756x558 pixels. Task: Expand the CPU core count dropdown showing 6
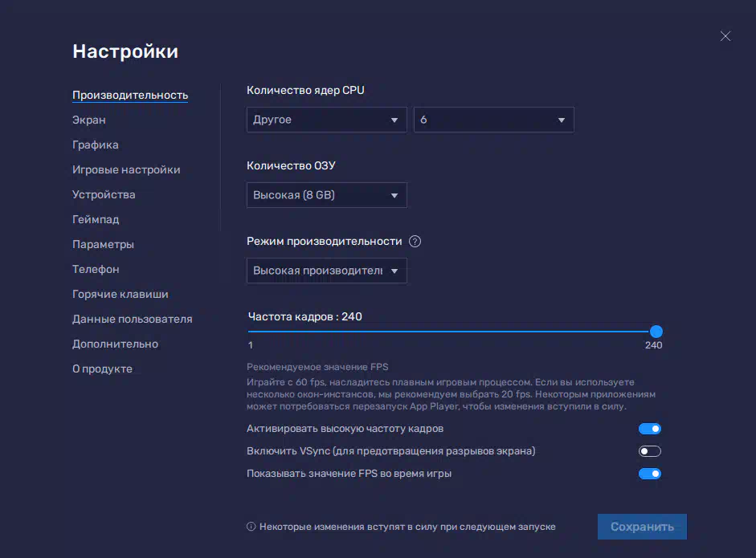point(493,120)
